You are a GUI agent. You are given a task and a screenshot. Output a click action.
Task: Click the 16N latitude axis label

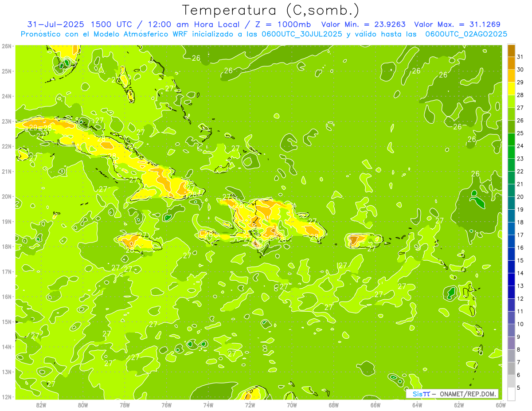[6, 297]
